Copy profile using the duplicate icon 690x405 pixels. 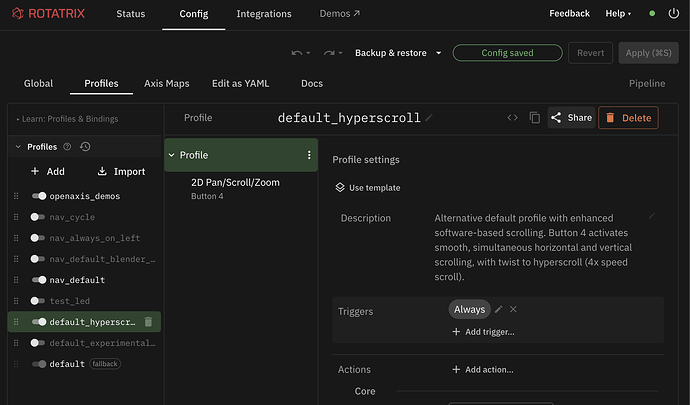point(535,118)
